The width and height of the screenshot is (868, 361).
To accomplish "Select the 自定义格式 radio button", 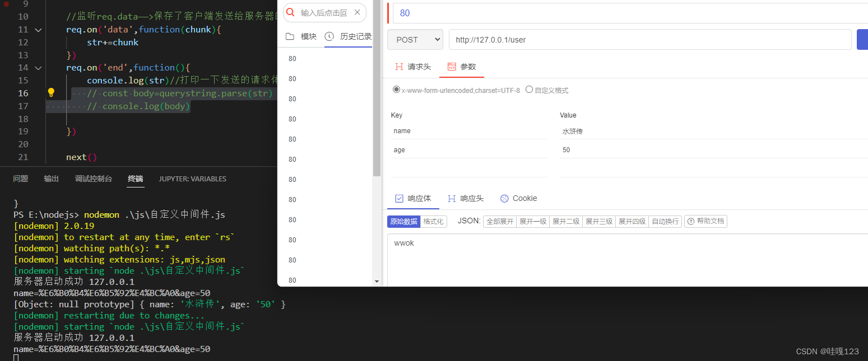I will [528, 89].
